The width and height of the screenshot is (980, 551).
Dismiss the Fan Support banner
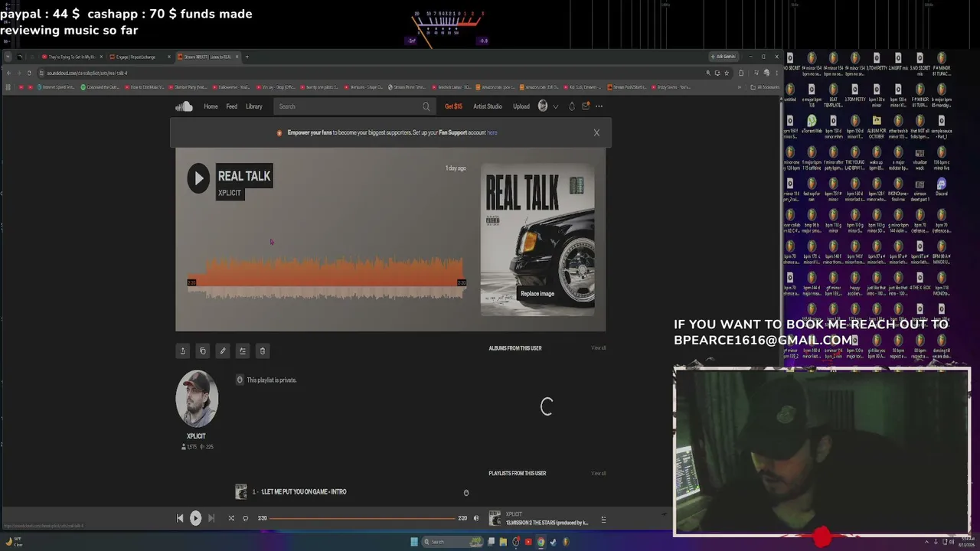point(596,132)
